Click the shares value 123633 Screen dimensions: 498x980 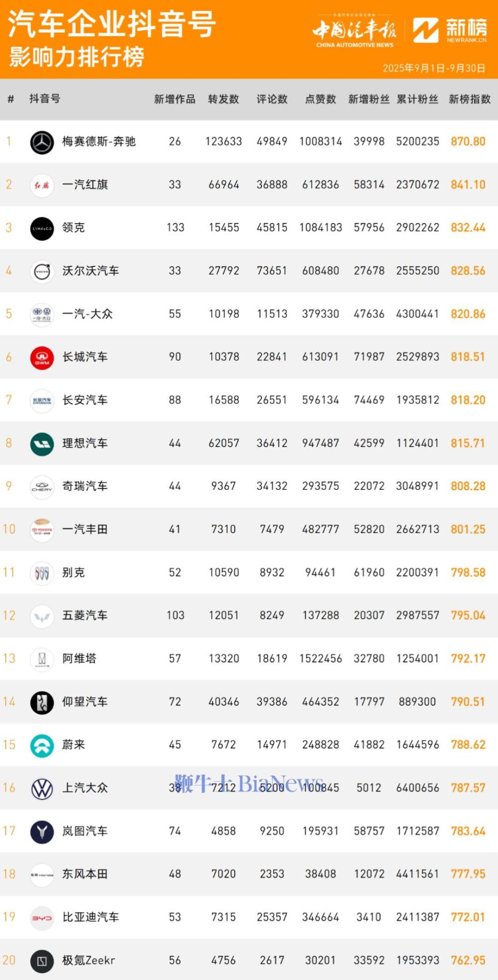(x=224, y=141)
